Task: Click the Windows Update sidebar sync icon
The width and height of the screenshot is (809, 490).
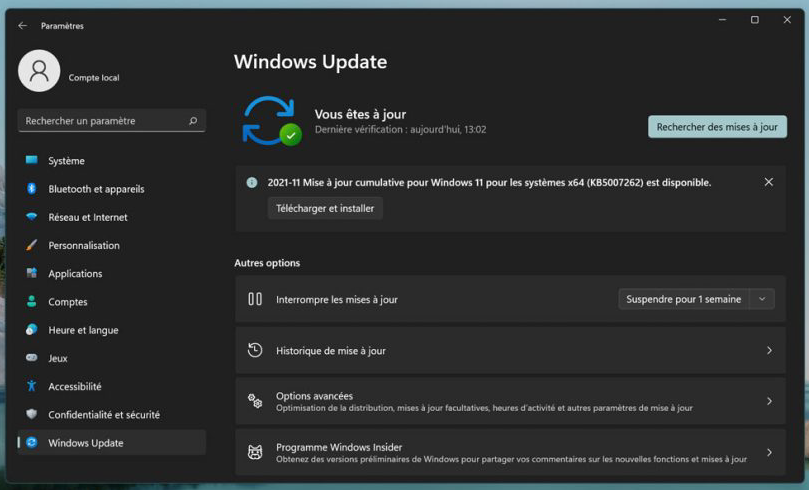Action: tap(31, 442)
